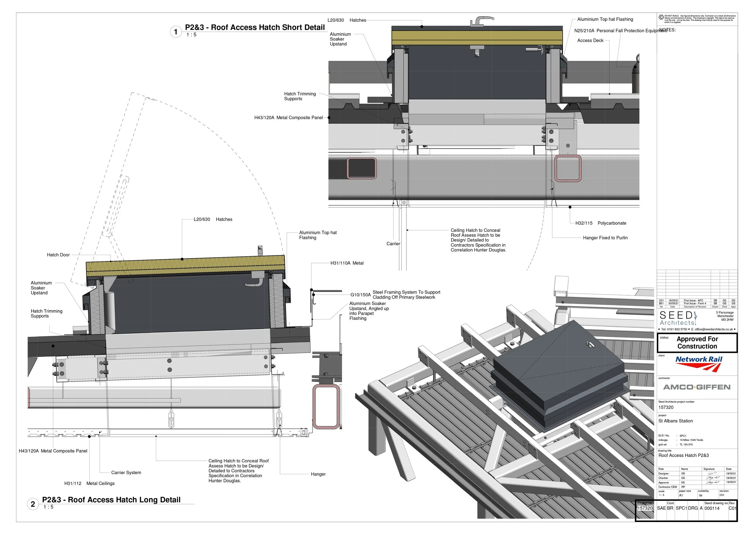Click the 'Carrier' label in short detail
The height and width of the screenshot is (535, 756).
tap(393, 244)
